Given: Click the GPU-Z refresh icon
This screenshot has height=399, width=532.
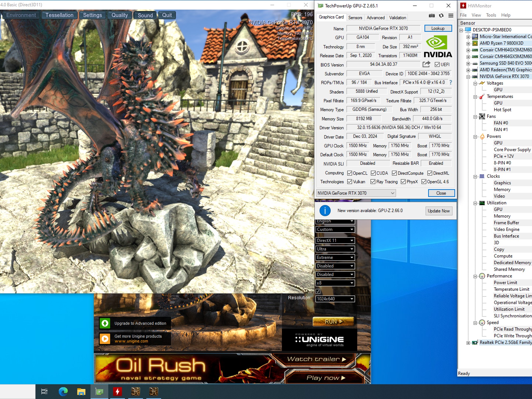Looking at the screenshot, I should pos(441,16).
